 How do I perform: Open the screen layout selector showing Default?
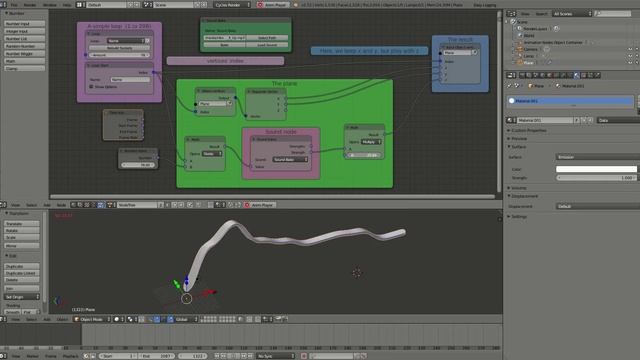pyautogui.click(x=106, y=5)
